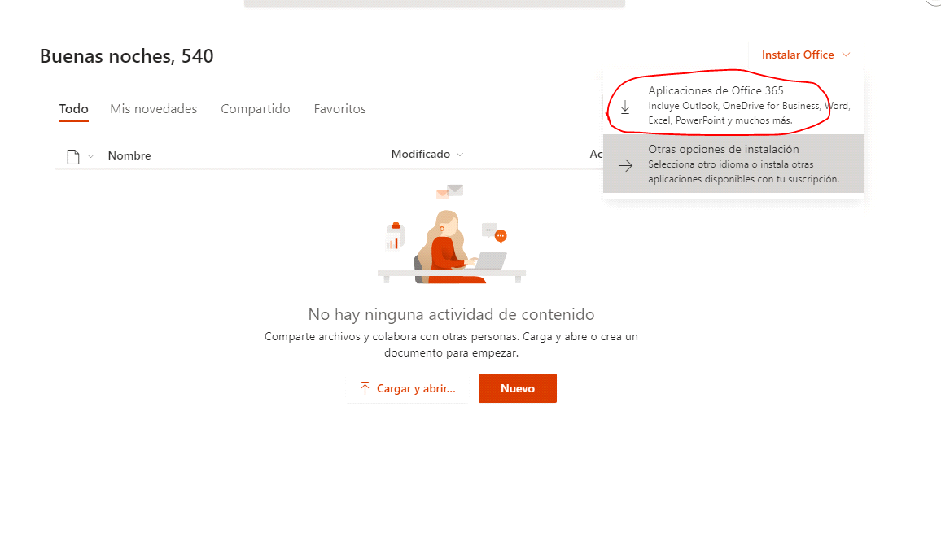
Task: Click the partially hidden Actividad column header
Action: click(596, 155)
